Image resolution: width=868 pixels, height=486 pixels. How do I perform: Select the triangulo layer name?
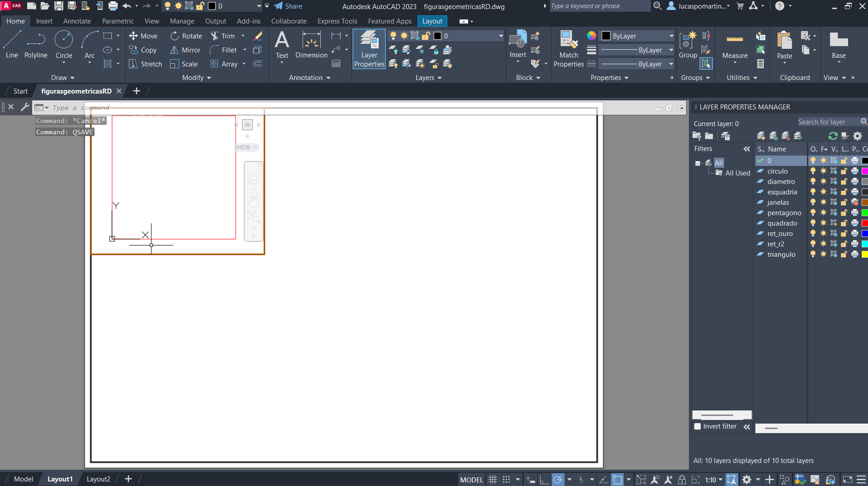pos(781,255)
